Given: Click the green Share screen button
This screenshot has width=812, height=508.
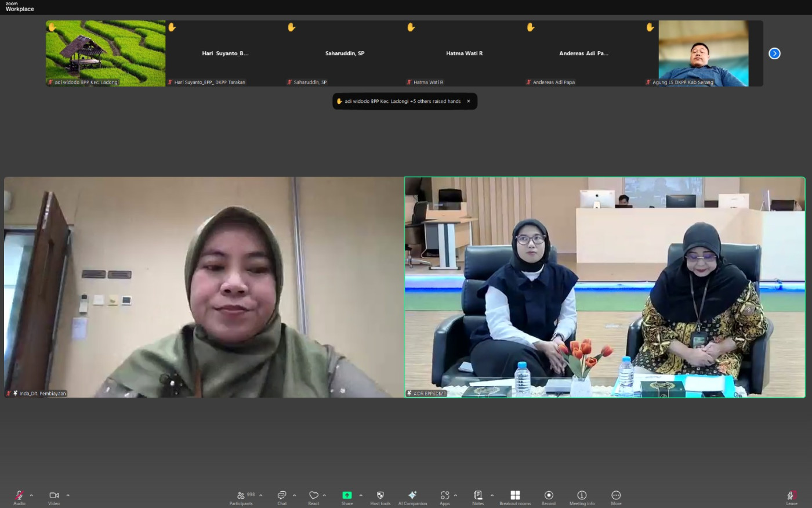Looking at the screenshot, I should click(347, 496).
